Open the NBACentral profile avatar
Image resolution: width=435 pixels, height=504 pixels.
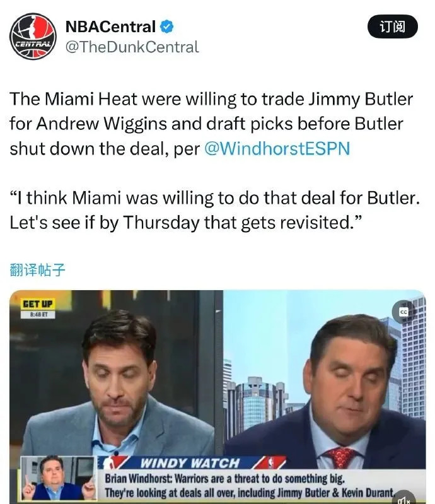(33, 37)
